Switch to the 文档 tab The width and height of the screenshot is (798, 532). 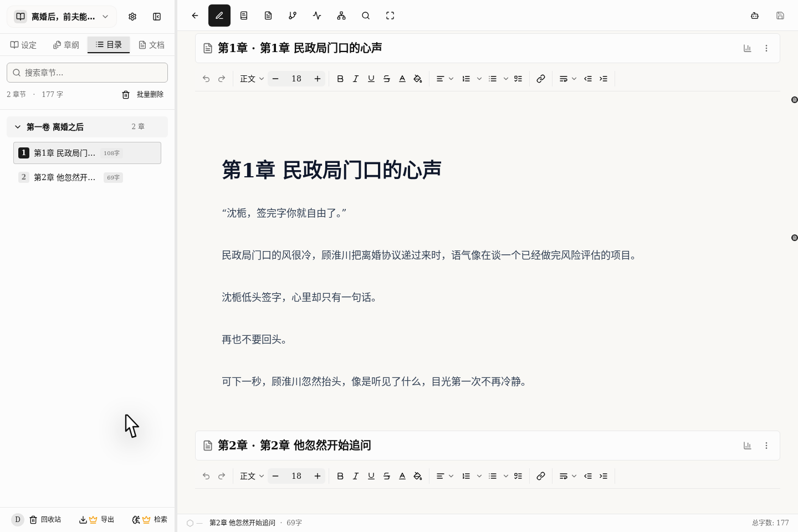point(151,45)
